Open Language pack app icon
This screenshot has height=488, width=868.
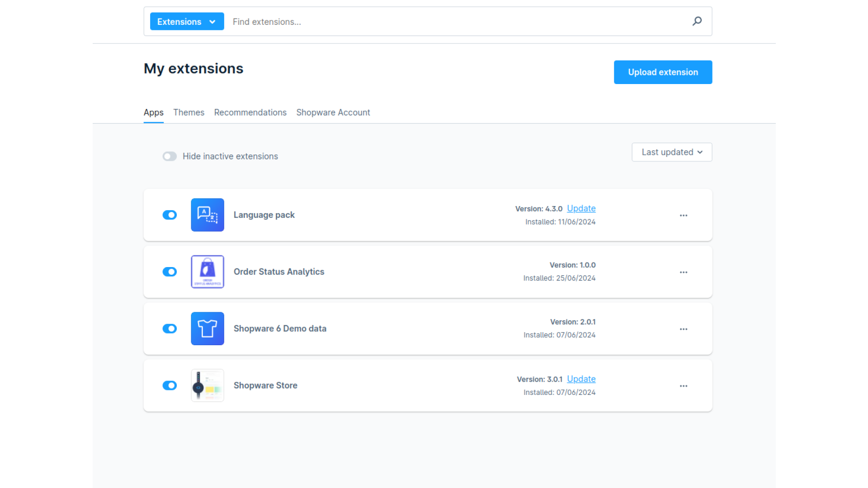208,215
